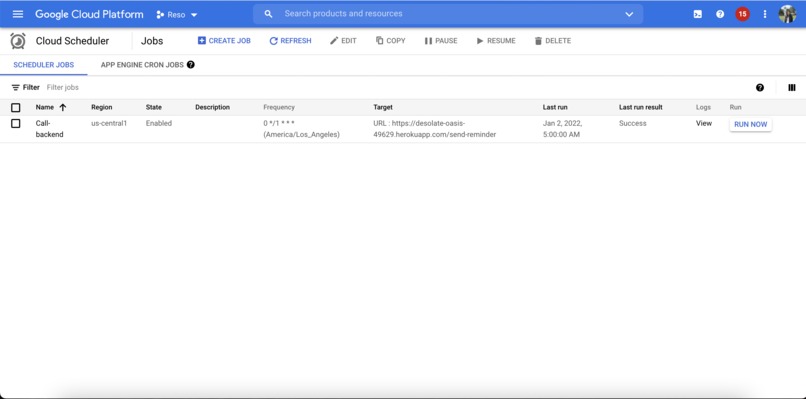Open the Help question mark icon in top bar
Viewport: 806px width, 399px height.
coord(720,14)
